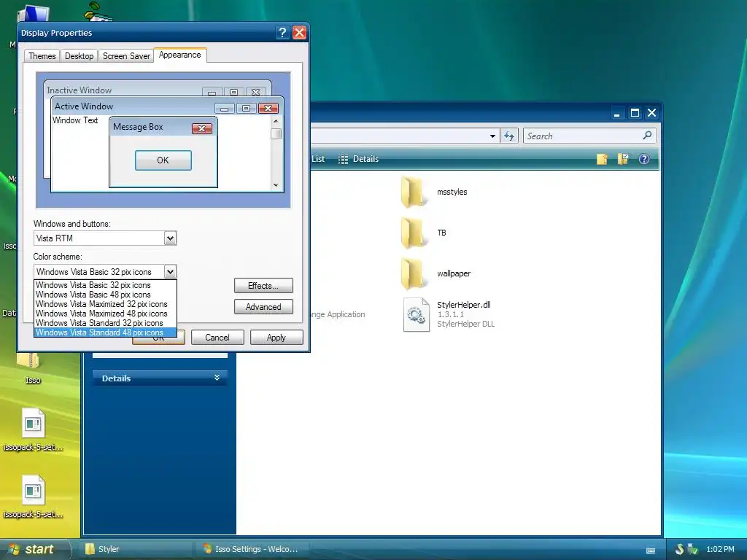Click the green tray icon beside clock
The image size is (747, 560).
693,549
